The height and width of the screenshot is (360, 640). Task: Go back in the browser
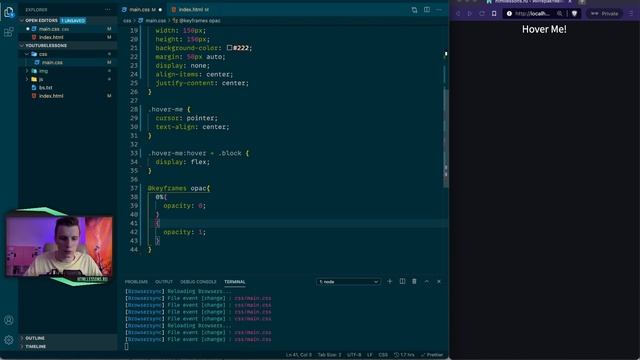pos(458,13)
